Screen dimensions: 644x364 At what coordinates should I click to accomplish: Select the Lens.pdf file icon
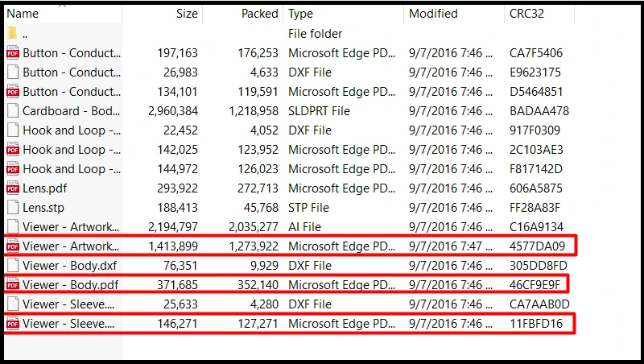[x=13, y=188]
